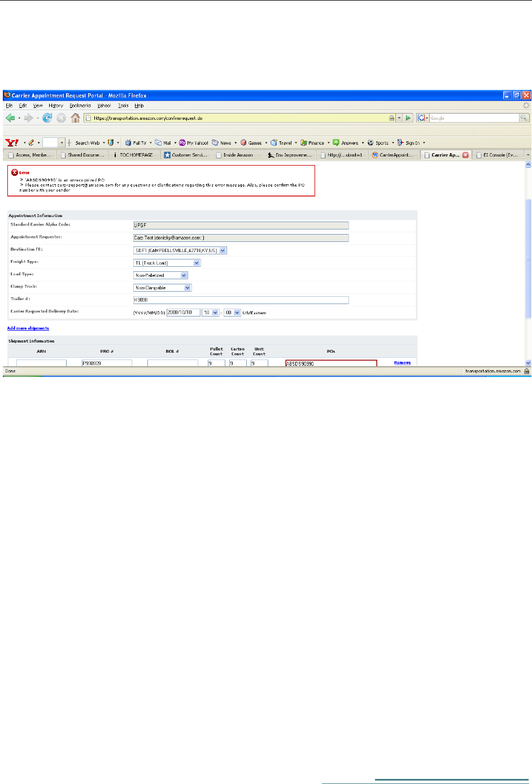
Task: Close the active Carrier Ap... tab
Action: pyautogui.click(x=466, y=155)
